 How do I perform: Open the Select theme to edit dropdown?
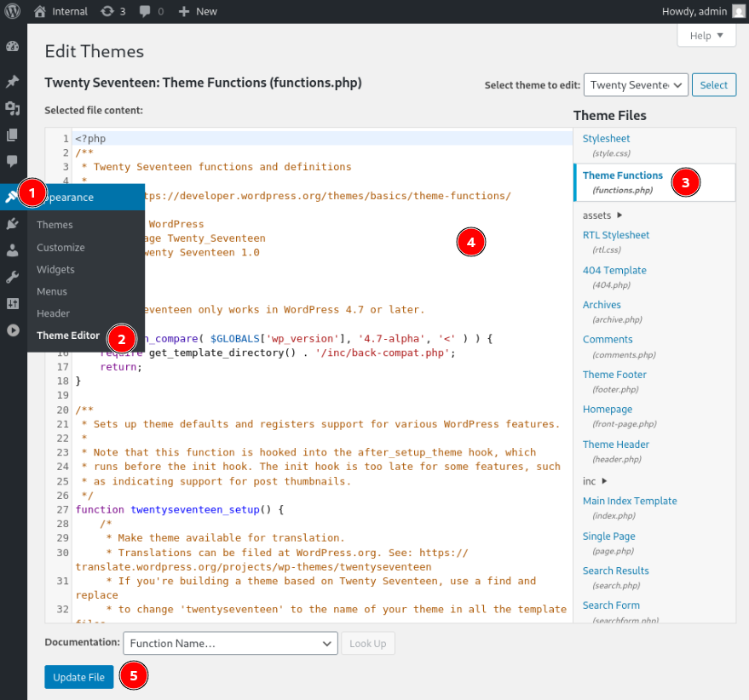636,85
